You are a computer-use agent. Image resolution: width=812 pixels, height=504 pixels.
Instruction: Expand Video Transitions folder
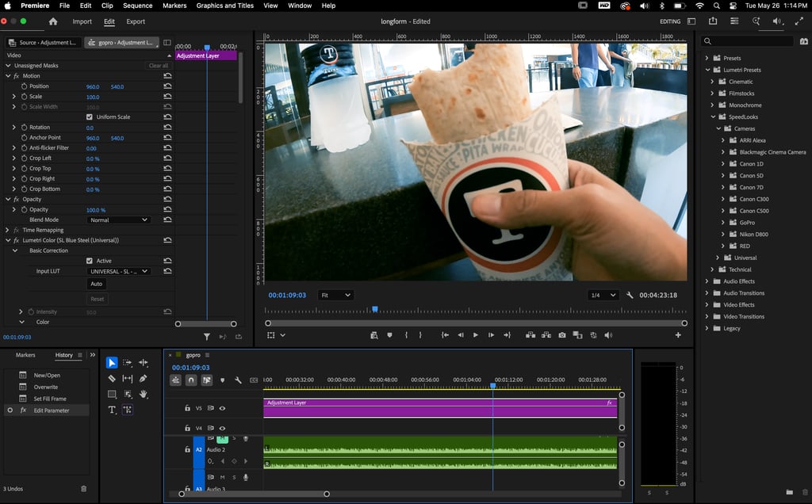click(707, 317)
